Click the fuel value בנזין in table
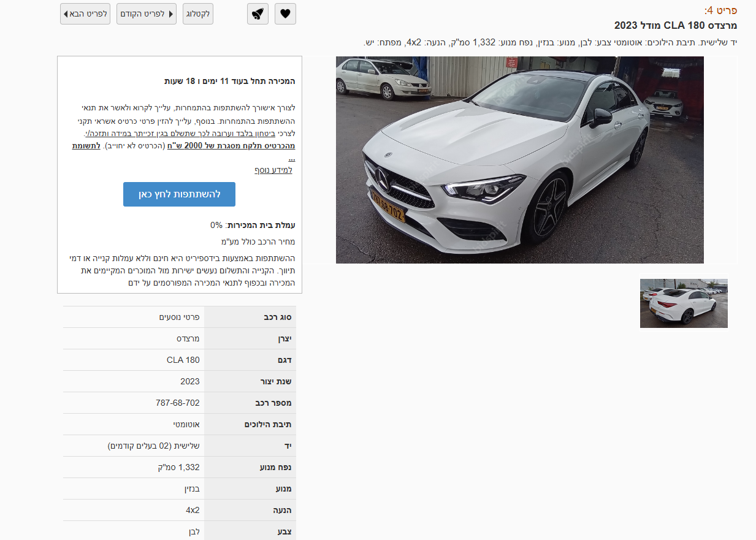The height and width of the screenshot is (540, 756). [193, 489]
